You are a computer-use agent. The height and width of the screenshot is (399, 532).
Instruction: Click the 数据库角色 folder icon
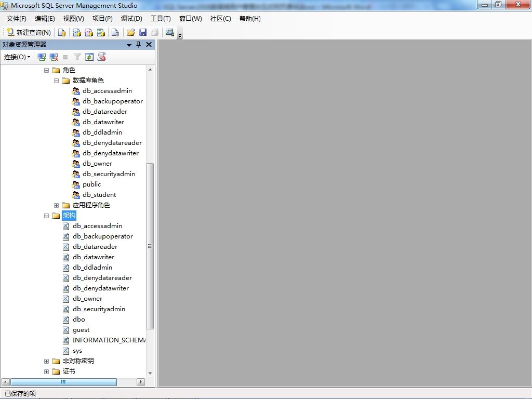pyautogui.click(x=66, y=81)
